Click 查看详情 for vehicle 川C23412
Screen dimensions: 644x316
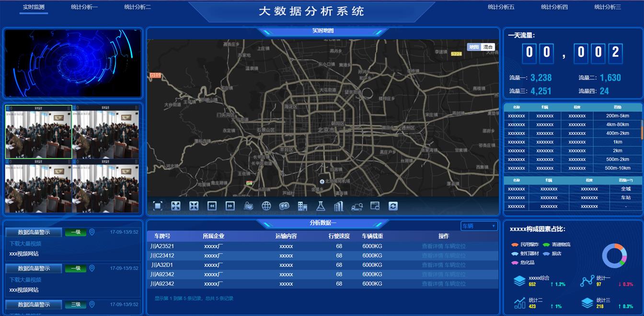(x=432, y=256)
